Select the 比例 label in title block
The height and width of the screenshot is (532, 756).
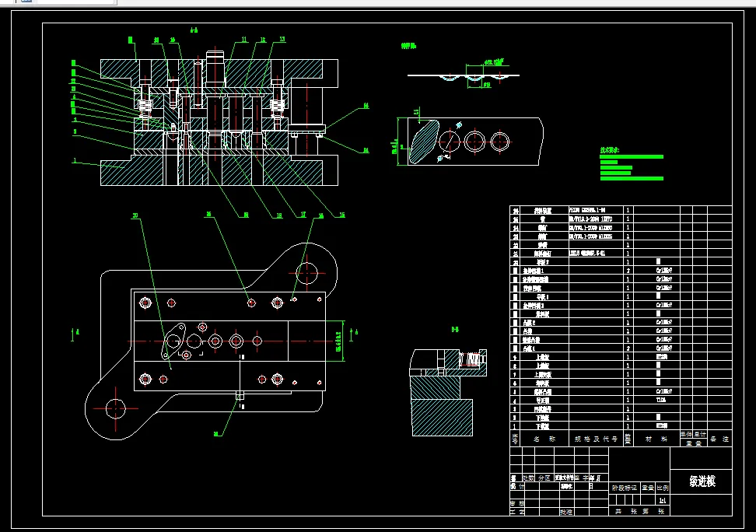[x=663, y=488]
